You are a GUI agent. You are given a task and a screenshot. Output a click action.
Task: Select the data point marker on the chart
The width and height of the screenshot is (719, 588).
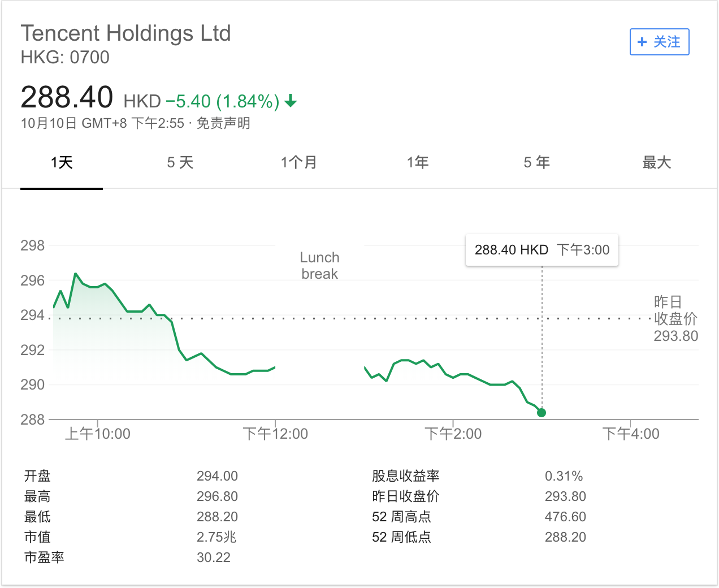(541, 413)
